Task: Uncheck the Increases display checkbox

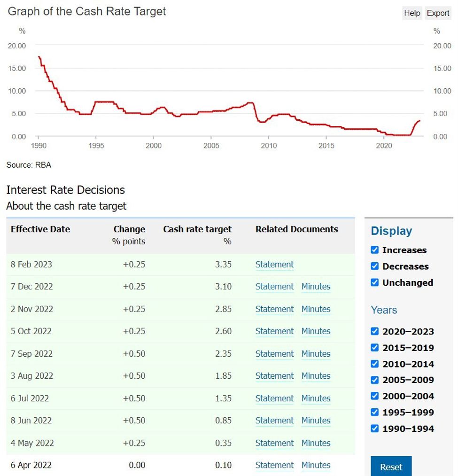Action: 374,250
